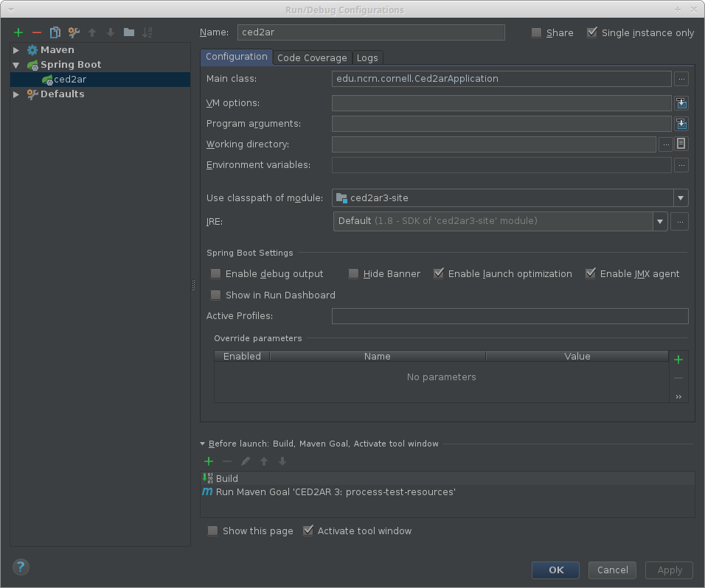This screenshot has width=705, height=588.
Task: Copy configuration icon in left toolbar
Action: [55, 32]
